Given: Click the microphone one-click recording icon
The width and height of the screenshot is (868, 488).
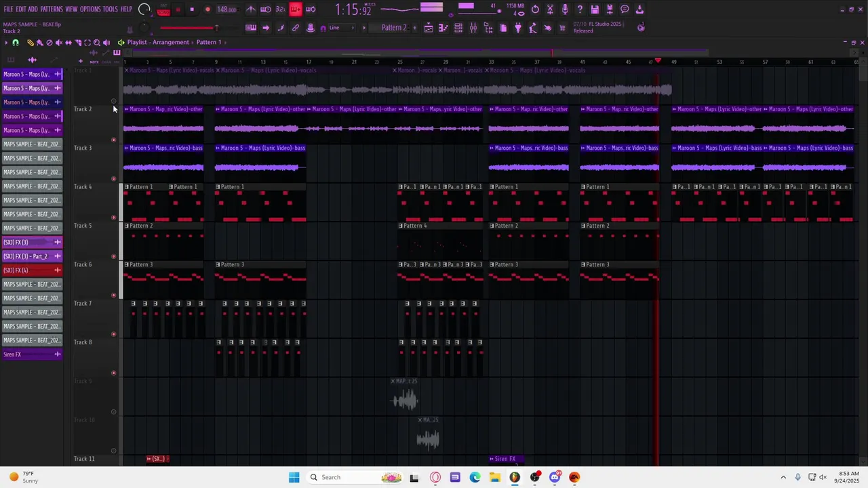Looking at the screenshot, I should (565, 9).
